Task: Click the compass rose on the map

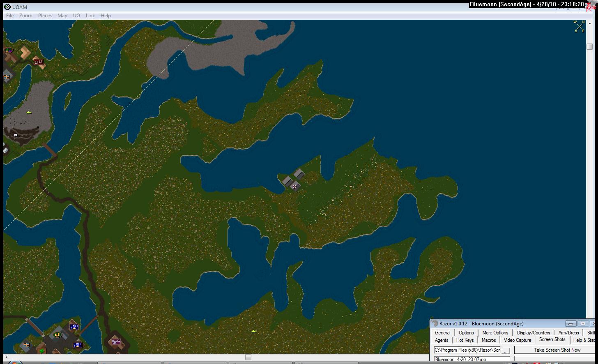Action: [579, 26]
